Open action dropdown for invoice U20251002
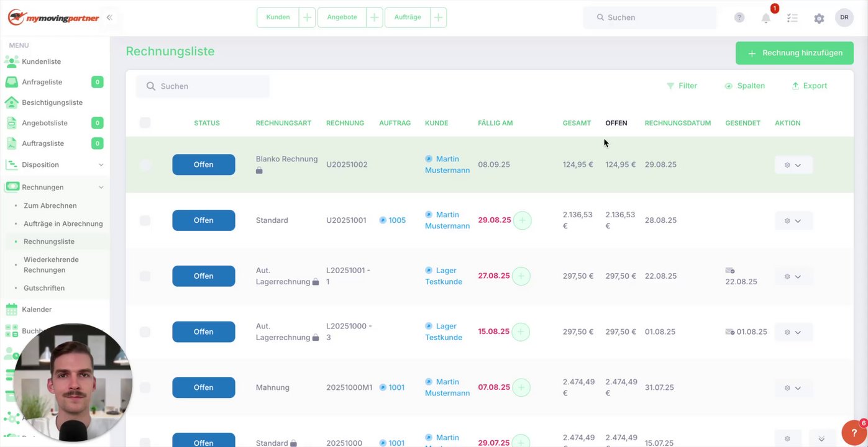 click(793, 165)
